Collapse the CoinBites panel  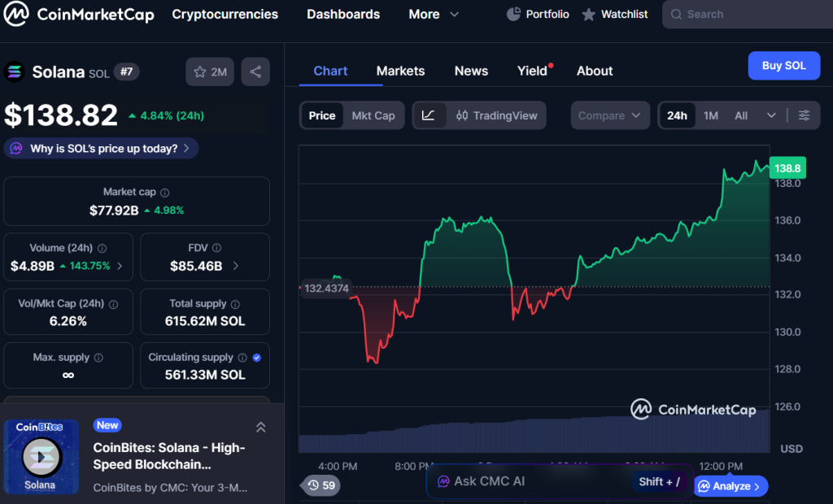click(x=260, y=427)
